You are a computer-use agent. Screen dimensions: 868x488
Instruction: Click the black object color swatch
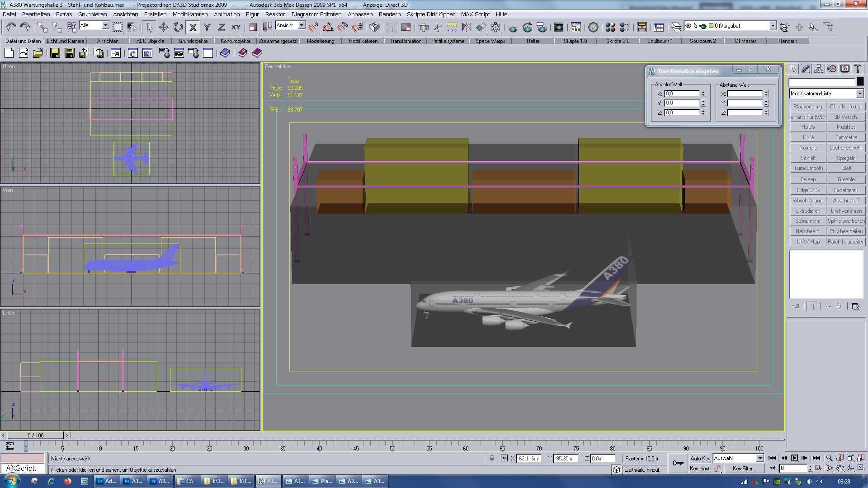point(860,82)
